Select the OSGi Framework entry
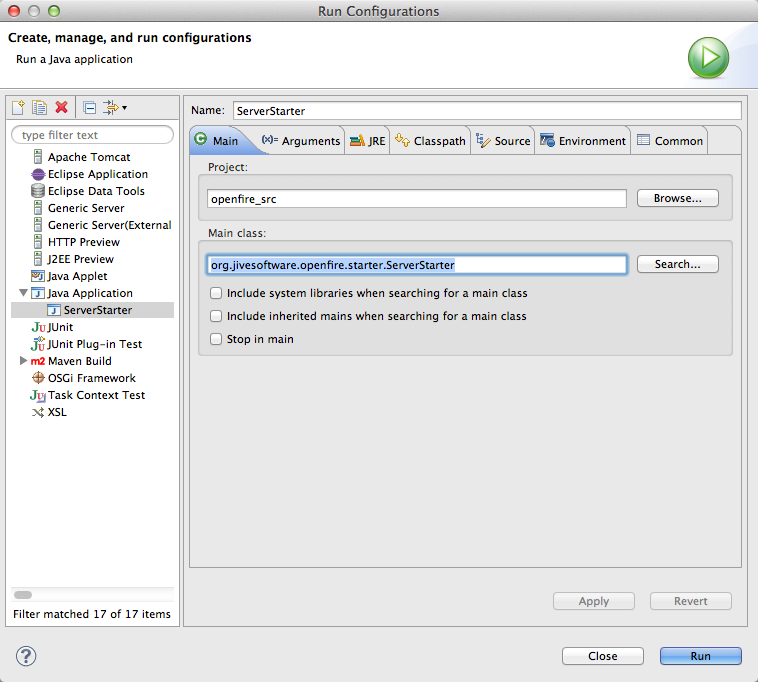The image size is (758, 682). (x=91, y=378)
